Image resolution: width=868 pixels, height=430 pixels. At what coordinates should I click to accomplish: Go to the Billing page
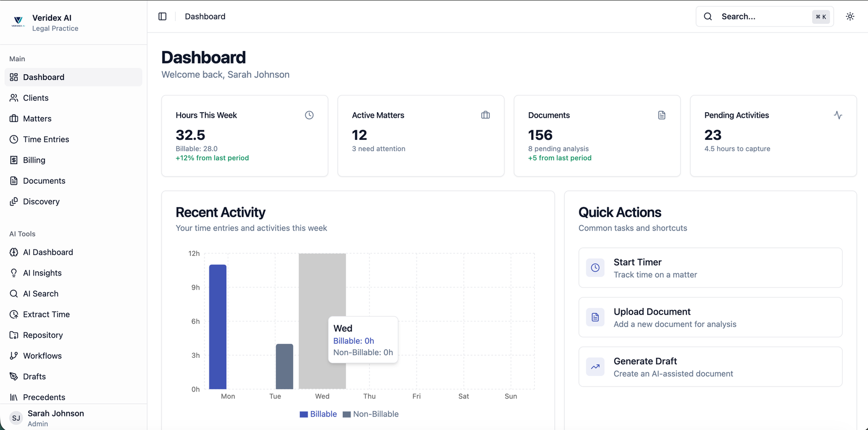coord(34,160)
